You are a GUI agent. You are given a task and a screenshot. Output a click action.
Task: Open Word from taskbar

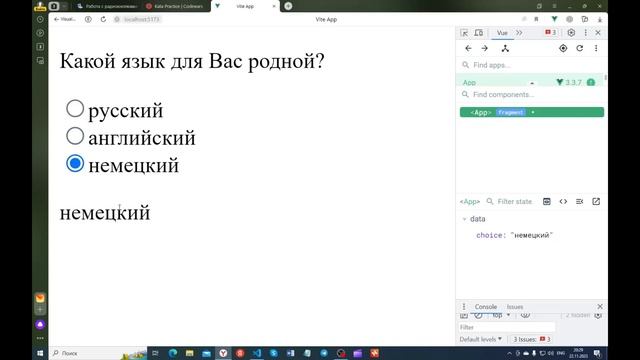[290, 353]
